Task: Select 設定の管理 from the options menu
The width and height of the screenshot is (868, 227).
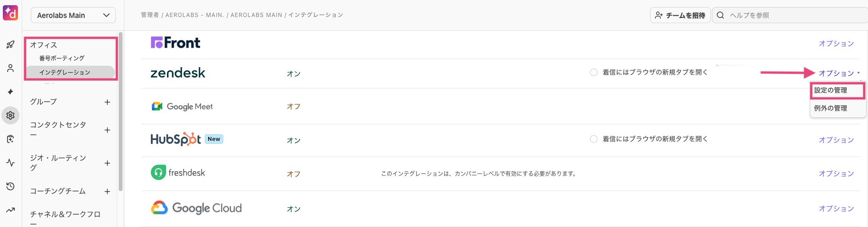Action: click(838, 90)
